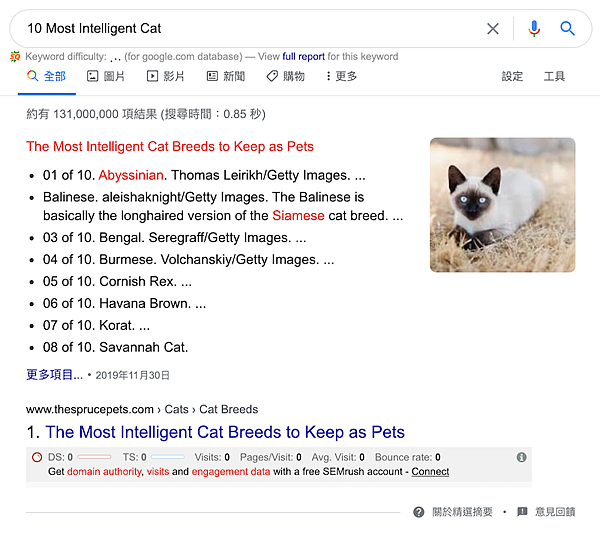The width and height of the screenshot is (600, 534).
Task: Click the 'Pages/Visit: 0' metric
Action: pyautogui.click(x=271, y=457)
